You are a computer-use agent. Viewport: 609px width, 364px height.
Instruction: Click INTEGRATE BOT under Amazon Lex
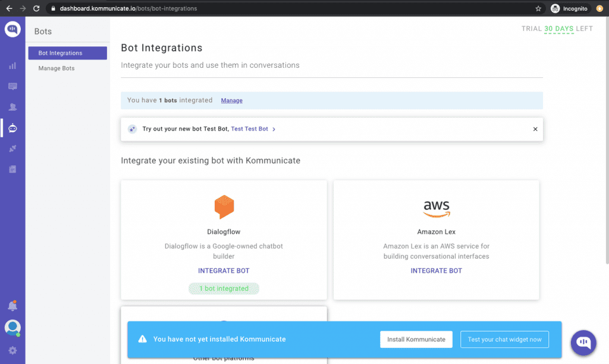coord(436,271)
